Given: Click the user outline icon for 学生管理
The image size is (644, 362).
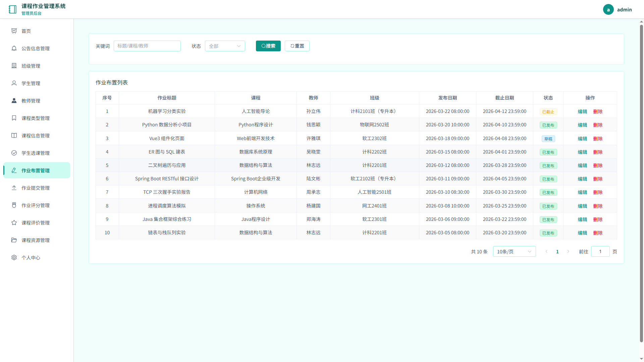Looking at the screenshot, I should pos(14,83).
